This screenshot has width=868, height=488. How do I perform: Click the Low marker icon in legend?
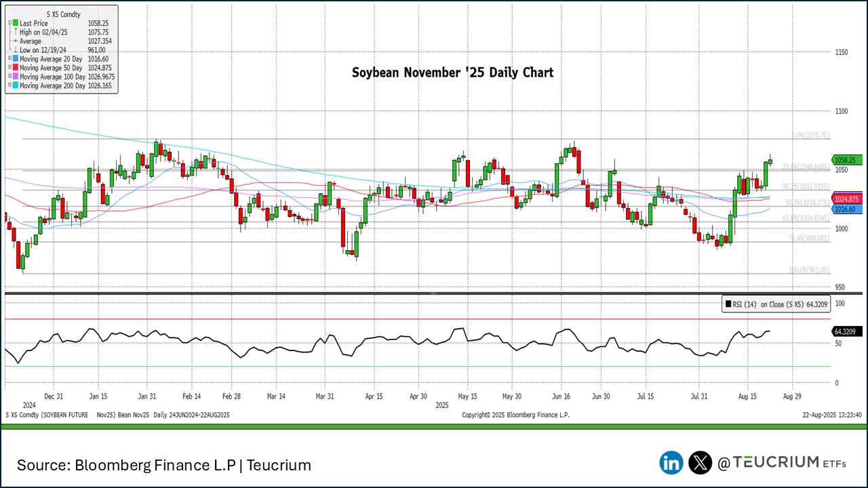(16, 50)
